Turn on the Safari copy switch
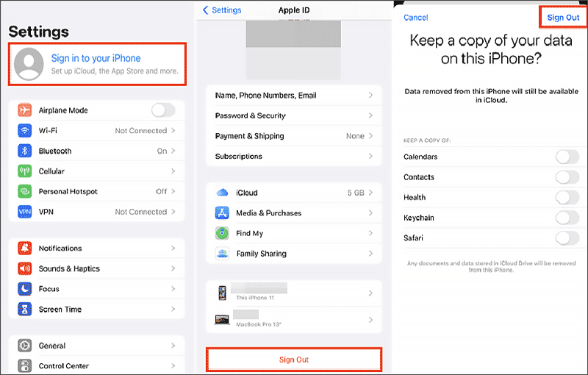Image resolution: width=588 pixels, height=375 pixels. [x=567, y=238]
